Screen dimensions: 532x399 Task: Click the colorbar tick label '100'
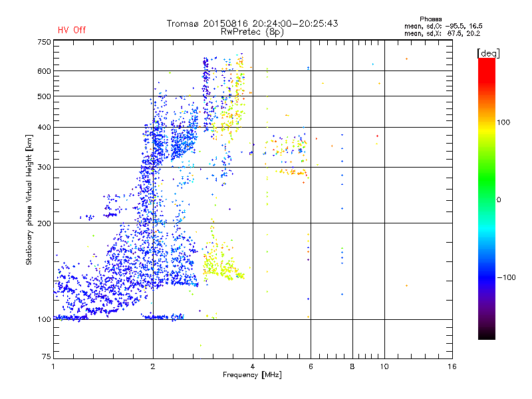pyautogui.click(x=503, y=122)
